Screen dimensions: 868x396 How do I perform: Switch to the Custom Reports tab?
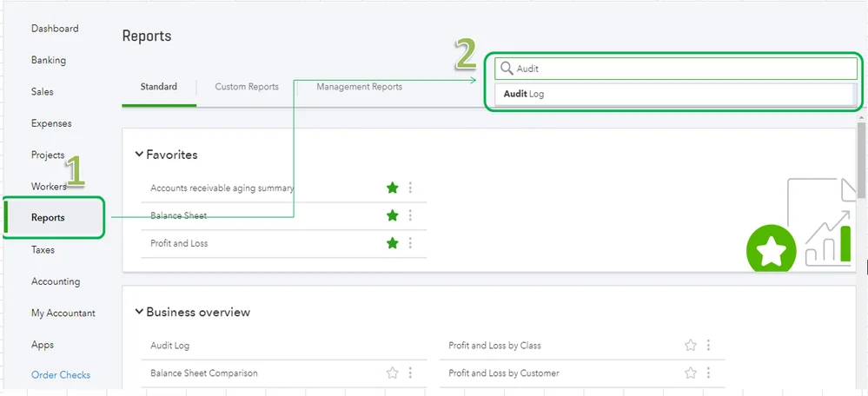[x=247, y=87]
